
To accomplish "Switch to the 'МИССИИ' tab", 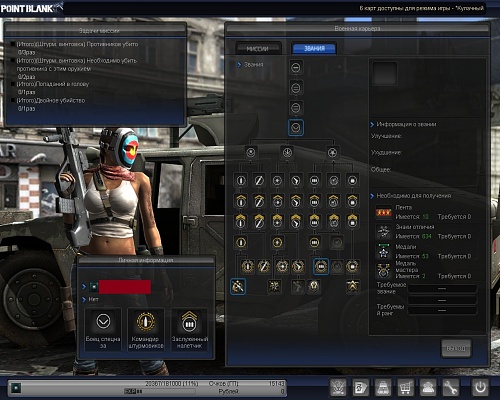I will click(x=258, y=49).
